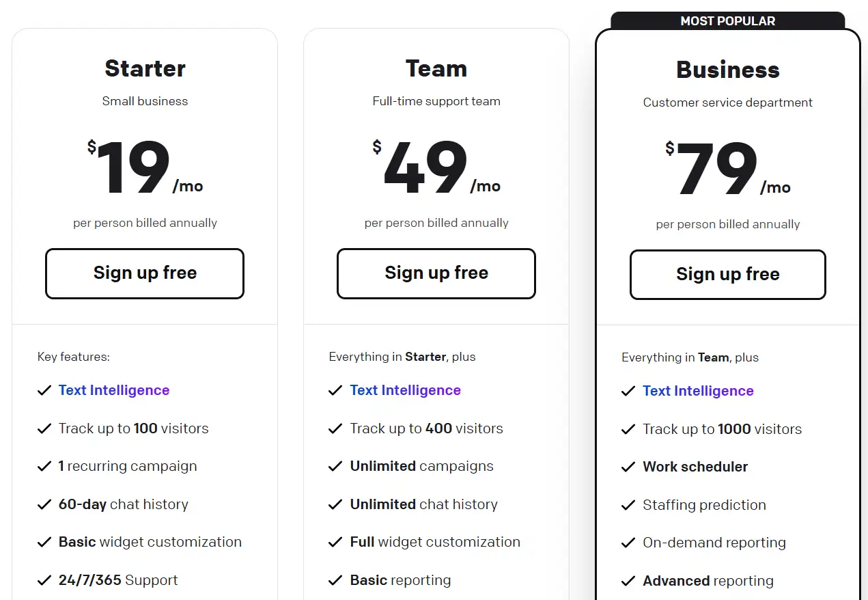The height and width of the screenshot is (600, 868).
Task: Click the Business plan title
Action: tap(728, 70)
